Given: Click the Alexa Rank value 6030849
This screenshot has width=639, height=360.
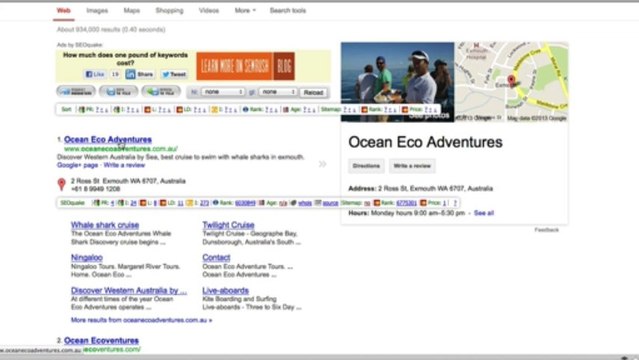Looking at the screenshot, I should 245,203.
